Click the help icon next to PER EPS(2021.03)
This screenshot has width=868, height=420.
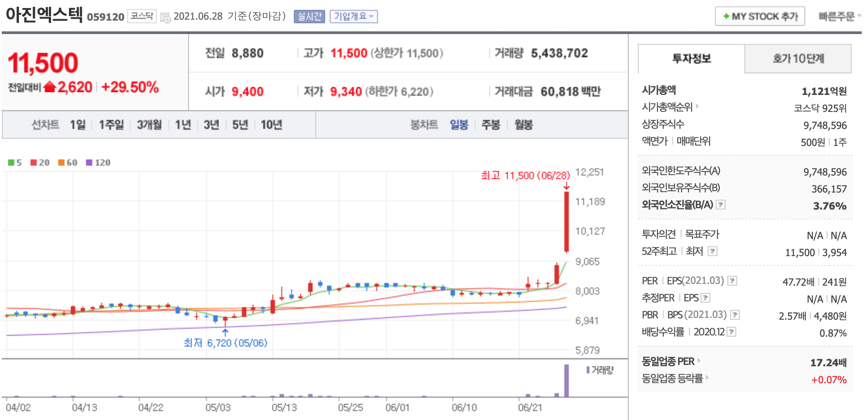tap(732, 281)
